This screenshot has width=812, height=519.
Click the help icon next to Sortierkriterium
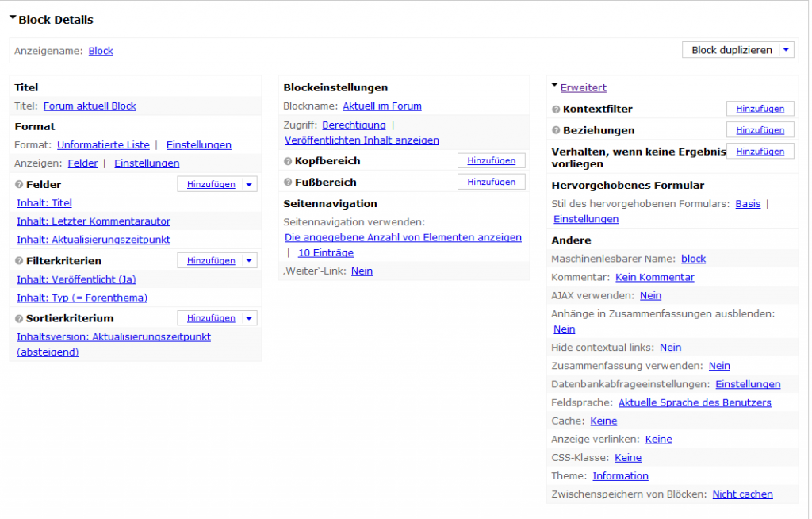[x=19, y=319]
